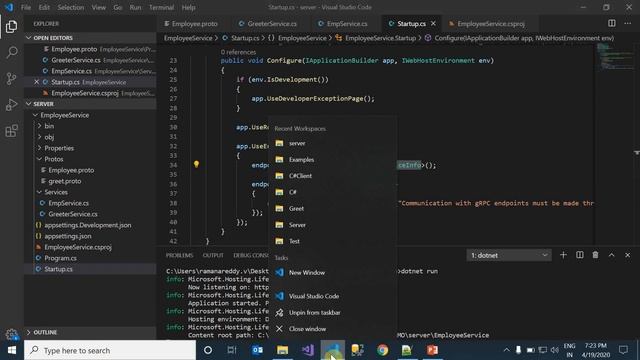Open the volume speaker tray icon
Viewport: 640px width, 360px height.
554,350
